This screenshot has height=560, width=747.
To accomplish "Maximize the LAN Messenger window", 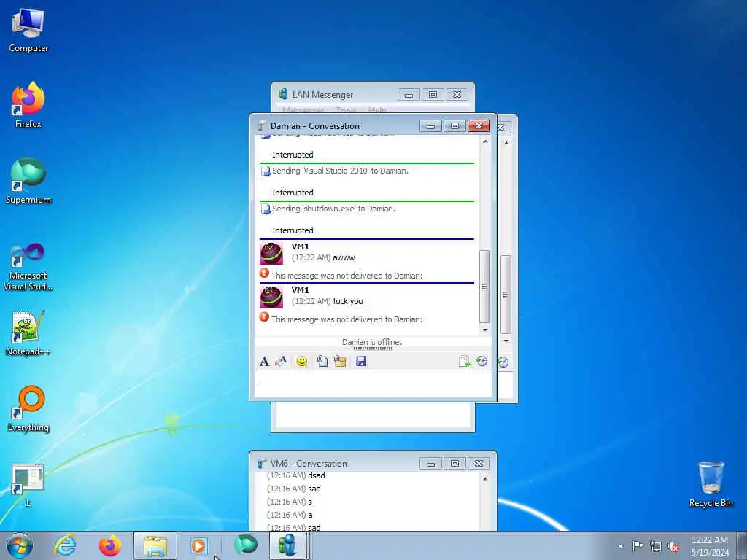I will [x=433, y=95].
